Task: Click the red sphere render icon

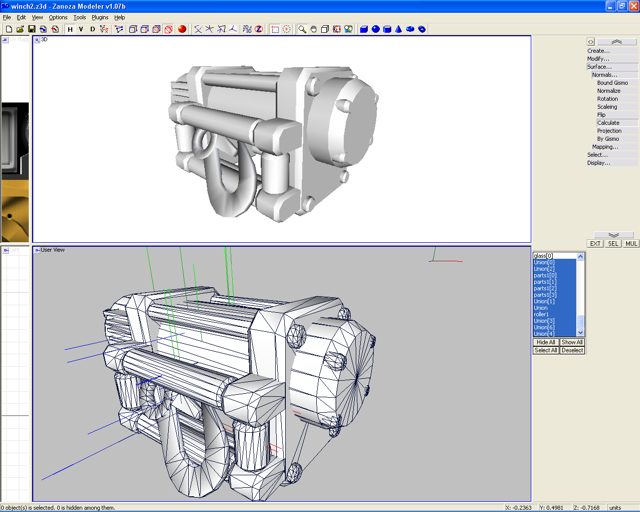Action: tap(182, 29)
